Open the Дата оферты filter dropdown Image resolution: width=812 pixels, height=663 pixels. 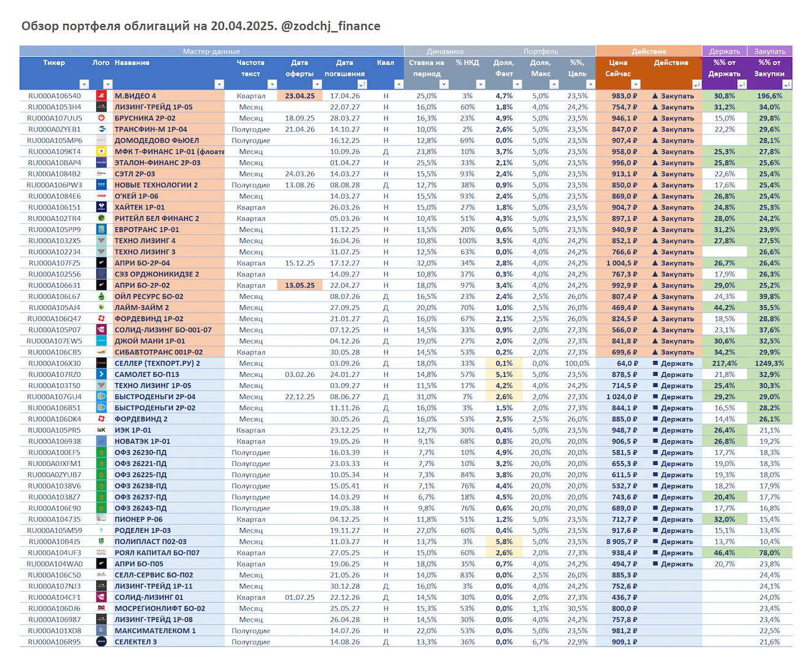(x=317, y=85)
